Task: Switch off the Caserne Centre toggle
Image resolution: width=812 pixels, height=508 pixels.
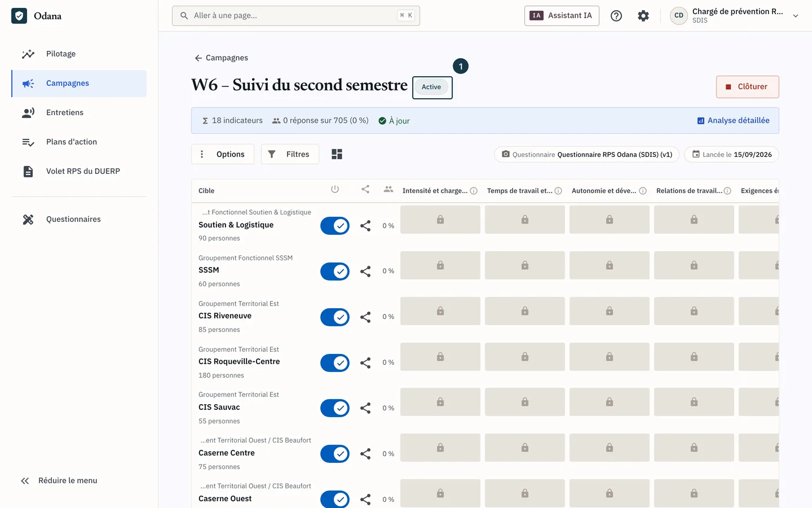Action: click(335, 454)
